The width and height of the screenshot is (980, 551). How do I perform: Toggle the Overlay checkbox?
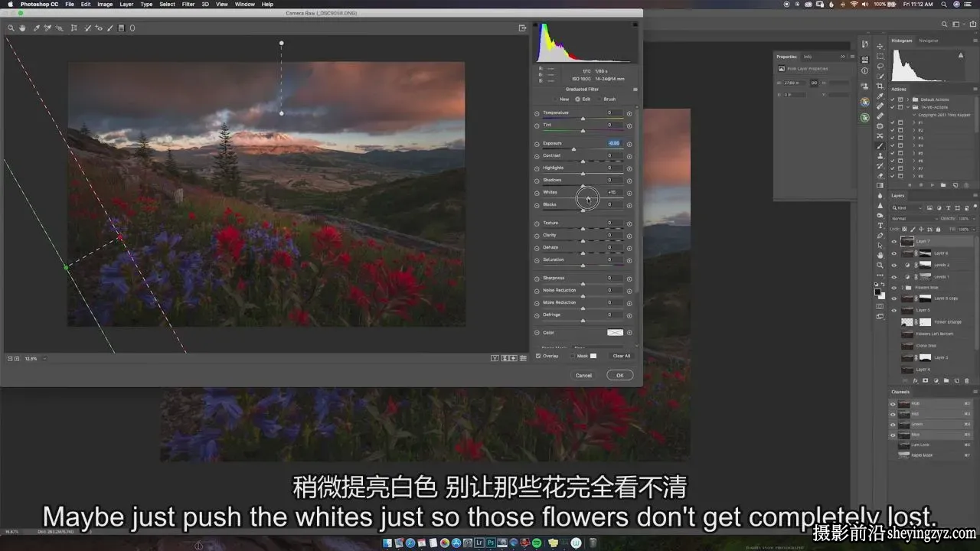538,356
